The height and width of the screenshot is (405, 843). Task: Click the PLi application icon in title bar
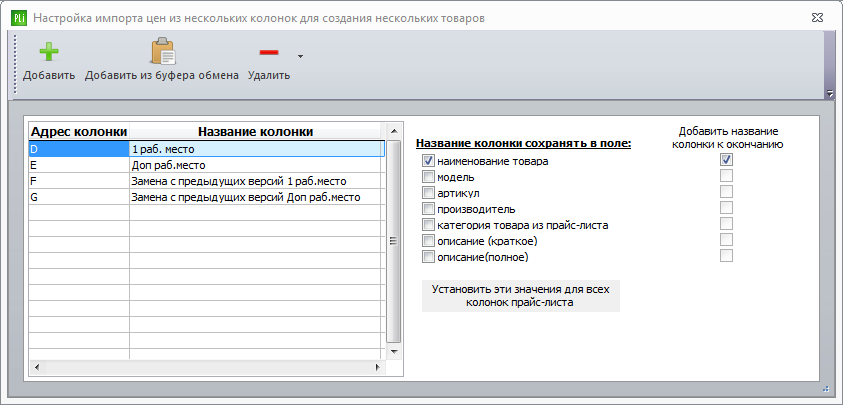(x=19, y=18)
